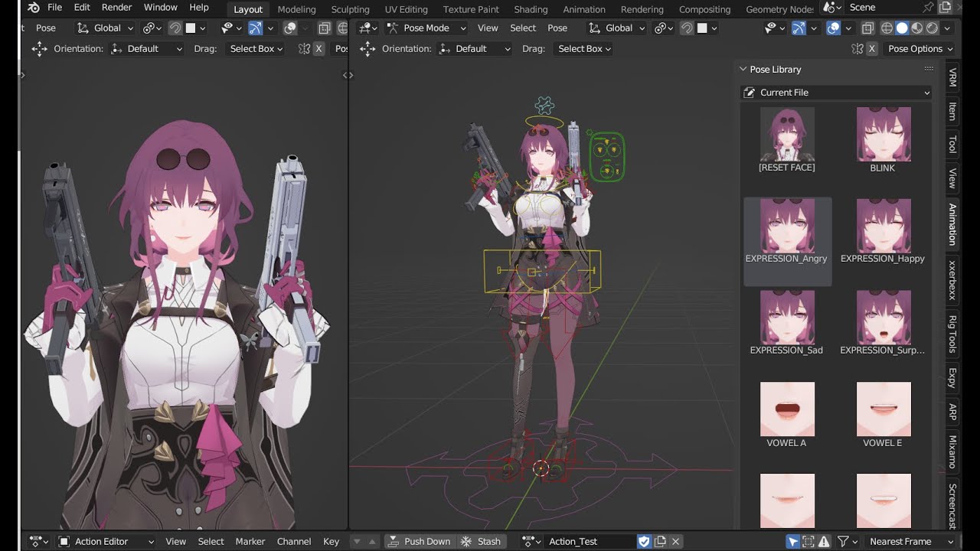Switch to wireframe shading
This screenshot has width=980, height=551.
(887, 28)
